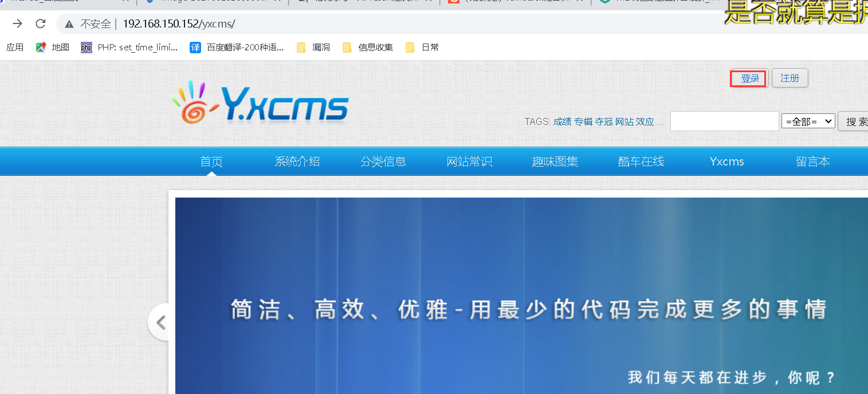Click the carousel previous arrow
This screenshot has width=868, height=394.
160,321
